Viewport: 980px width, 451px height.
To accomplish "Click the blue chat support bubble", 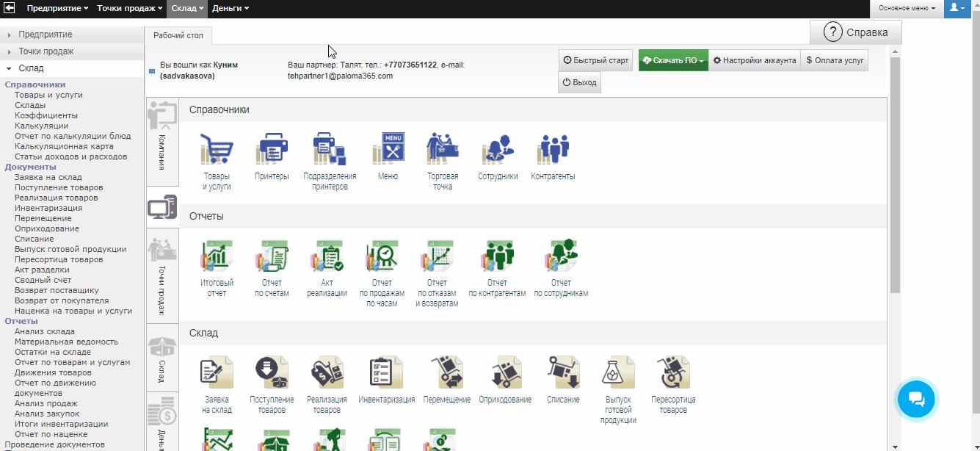I will coord(916,400).
